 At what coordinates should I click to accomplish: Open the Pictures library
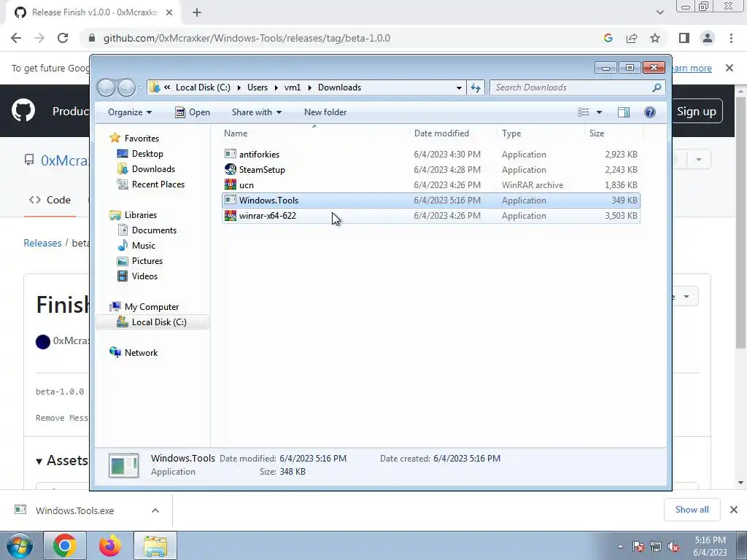coord(147,260)
